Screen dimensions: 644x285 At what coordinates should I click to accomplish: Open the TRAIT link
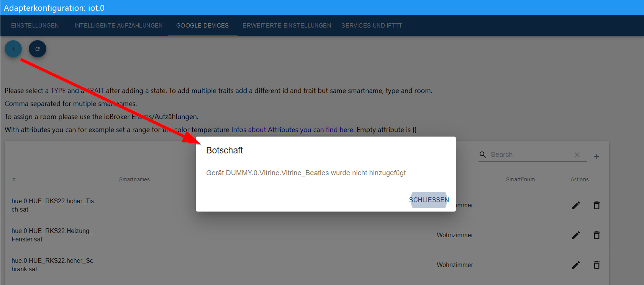94,91
